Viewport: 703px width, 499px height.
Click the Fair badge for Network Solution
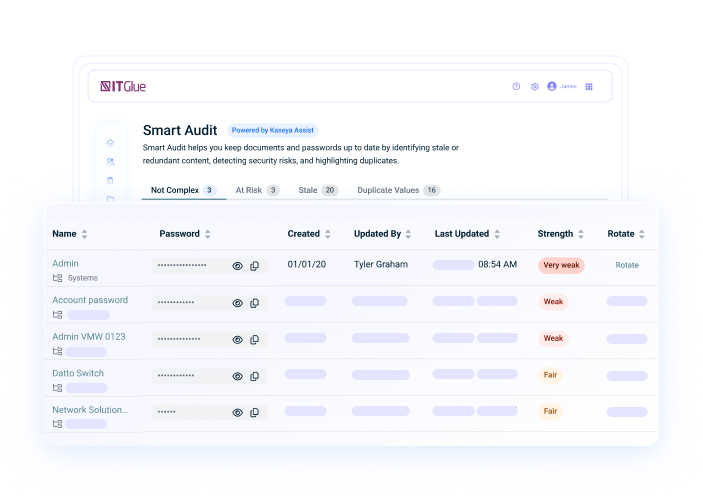tap(550, 411)
